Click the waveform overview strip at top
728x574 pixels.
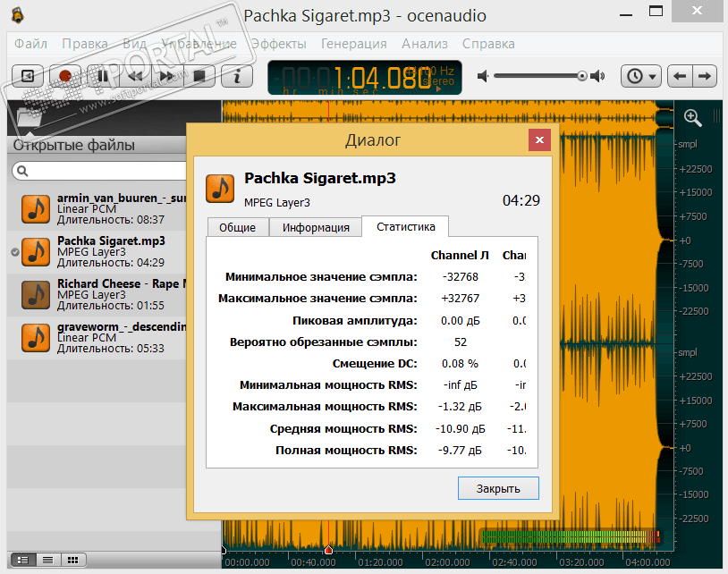click(x=447, y=112)
